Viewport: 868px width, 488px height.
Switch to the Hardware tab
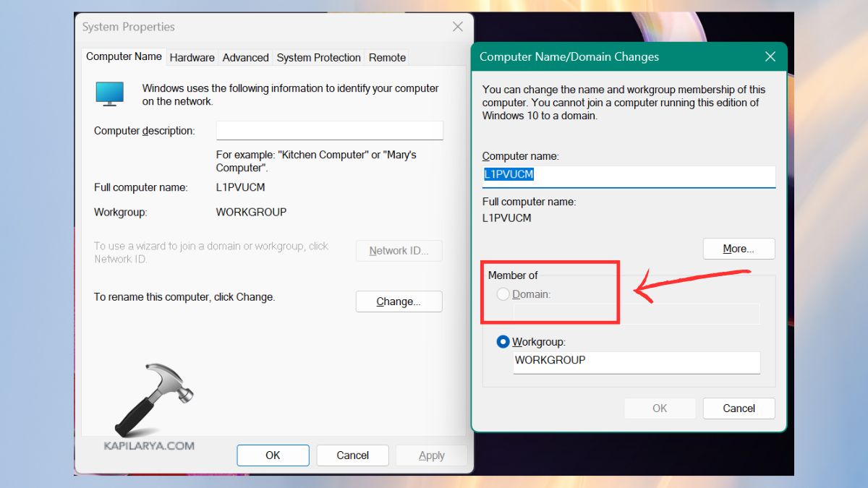pyautogui.click(x=192, y=58)
